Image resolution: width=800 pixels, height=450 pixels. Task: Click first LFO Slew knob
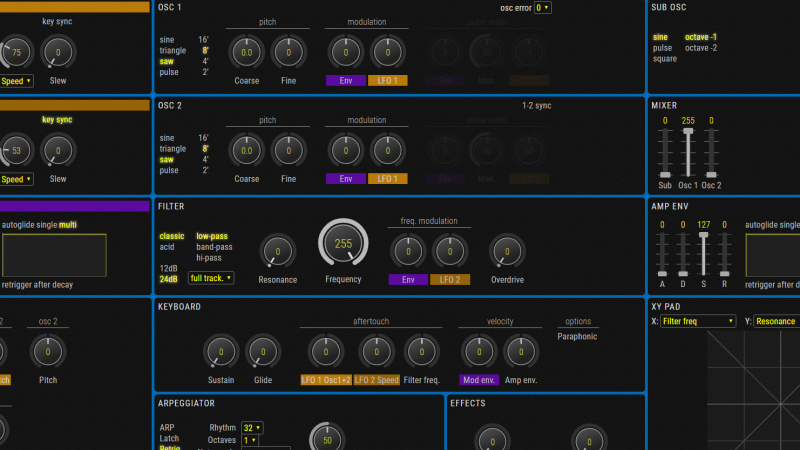coord(58,53)
